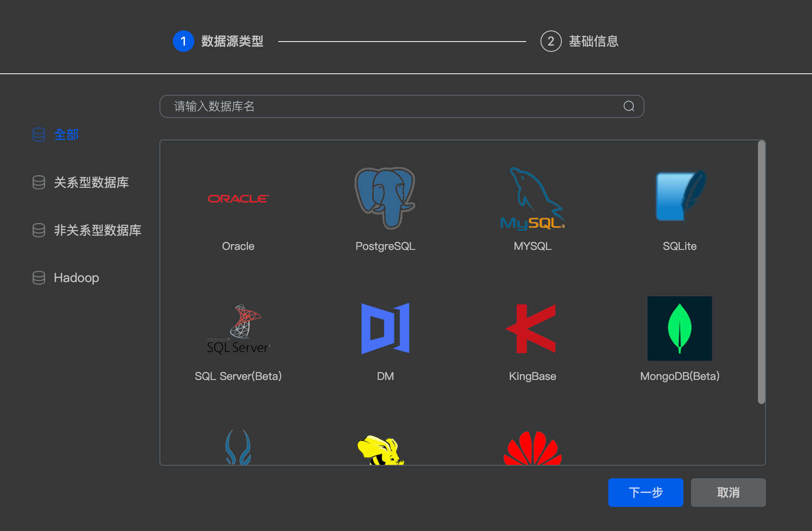Show all data sources via 全部

pos(66,135)
